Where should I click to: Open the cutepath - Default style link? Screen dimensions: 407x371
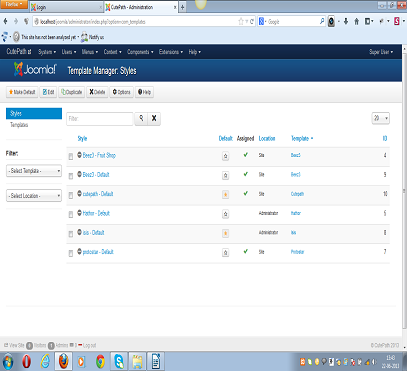(x=98, y=194)
